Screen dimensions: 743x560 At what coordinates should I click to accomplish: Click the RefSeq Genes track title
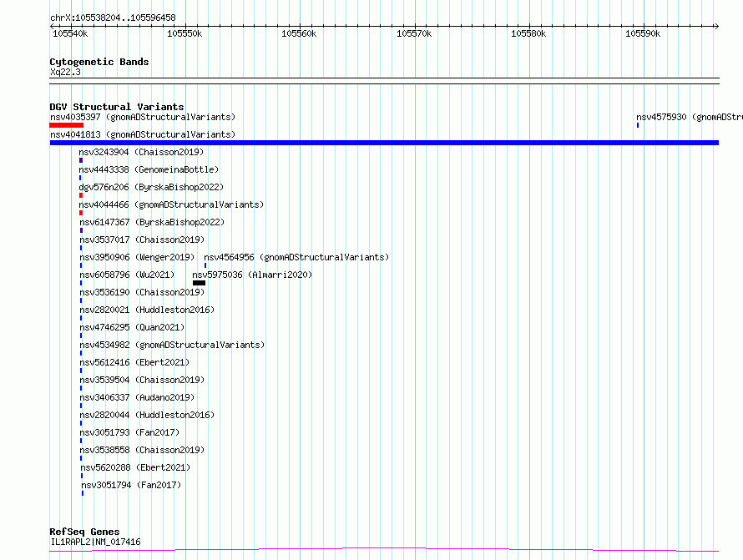coord(84,532)
